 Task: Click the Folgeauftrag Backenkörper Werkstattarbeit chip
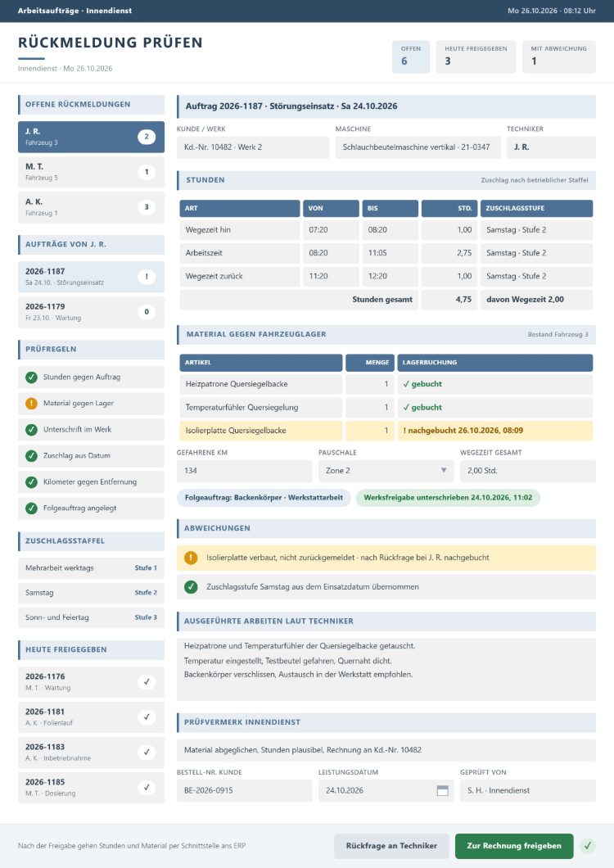[x=264, y=498]
